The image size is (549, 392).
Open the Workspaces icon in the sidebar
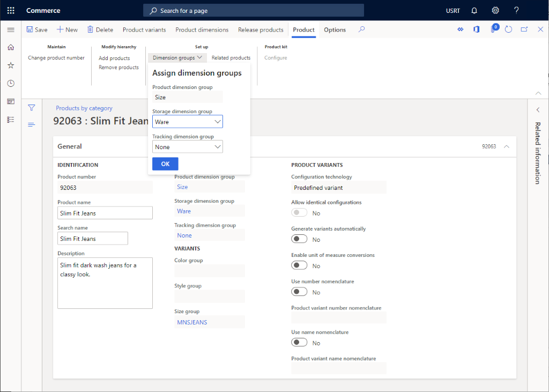[x=11, y=101]
